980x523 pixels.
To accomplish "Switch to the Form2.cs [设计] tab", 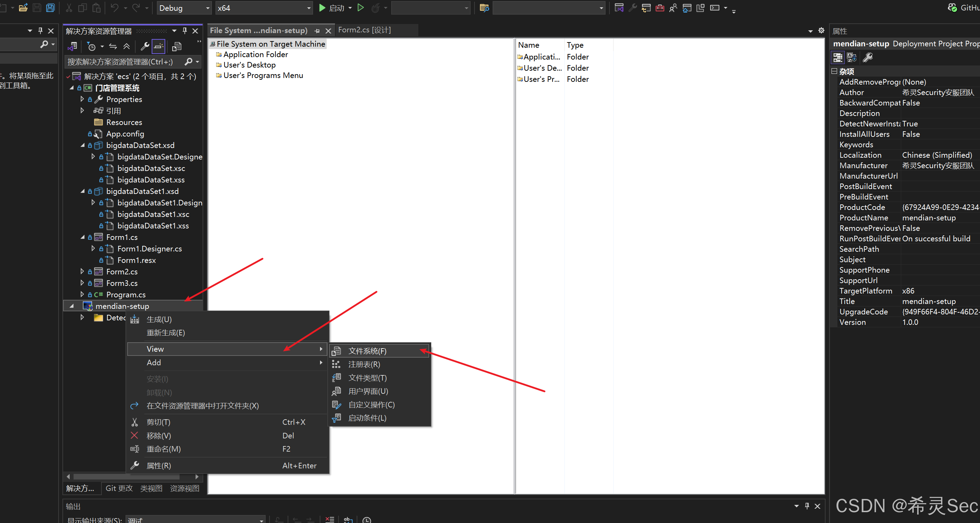I will pyautogui.click(x=364, y=30).
